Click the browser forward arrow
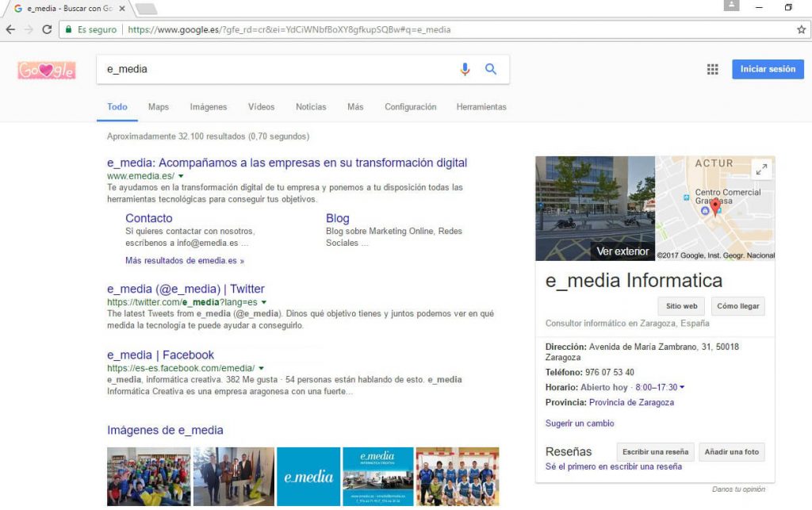Viewport: 812px width, 510px height. (x=29, y=29)
